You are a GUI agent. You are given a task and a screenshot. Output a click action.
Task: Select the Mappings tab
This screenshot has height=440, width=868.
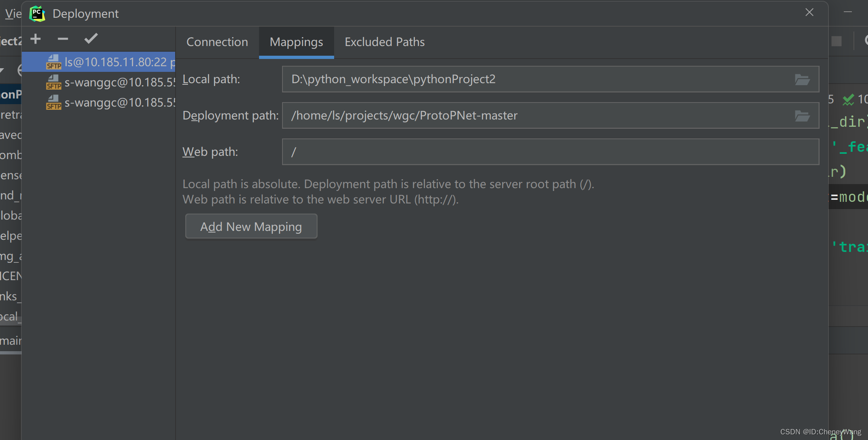click(x=296, y=42)
